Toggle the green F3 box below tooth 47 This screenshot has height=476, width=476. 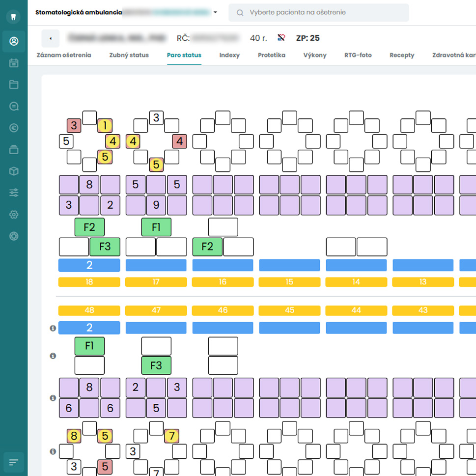click(156, 365)
